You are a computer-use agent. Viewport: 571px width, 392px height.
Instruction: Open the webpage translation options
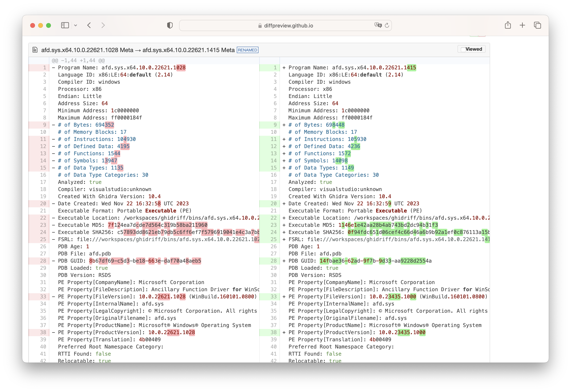tap(378, 25)
